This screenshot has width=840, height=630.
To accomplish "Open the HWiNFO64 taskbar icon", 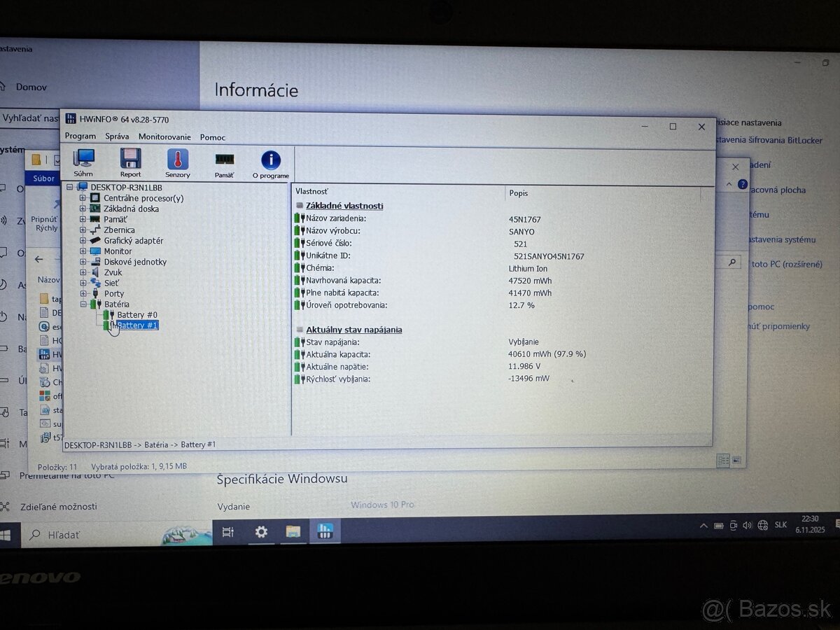I will point(325,532).
